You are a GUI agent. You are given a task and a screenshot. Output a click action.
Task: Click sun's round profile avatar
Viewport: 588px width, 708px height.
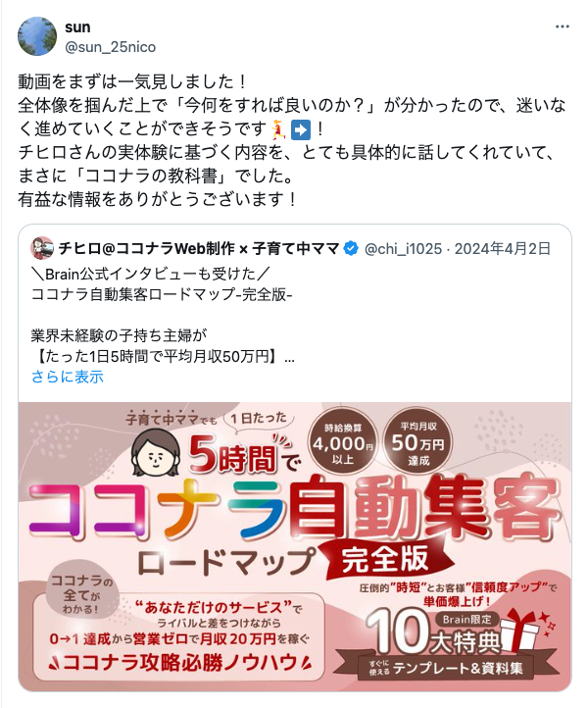[37, 36]
